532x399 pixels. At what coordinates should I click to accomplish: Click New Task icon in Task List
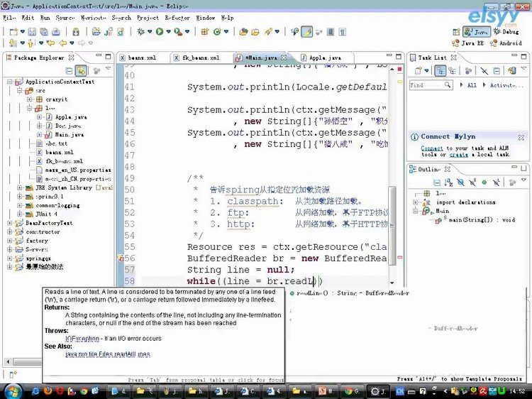[x=418, y=70]
